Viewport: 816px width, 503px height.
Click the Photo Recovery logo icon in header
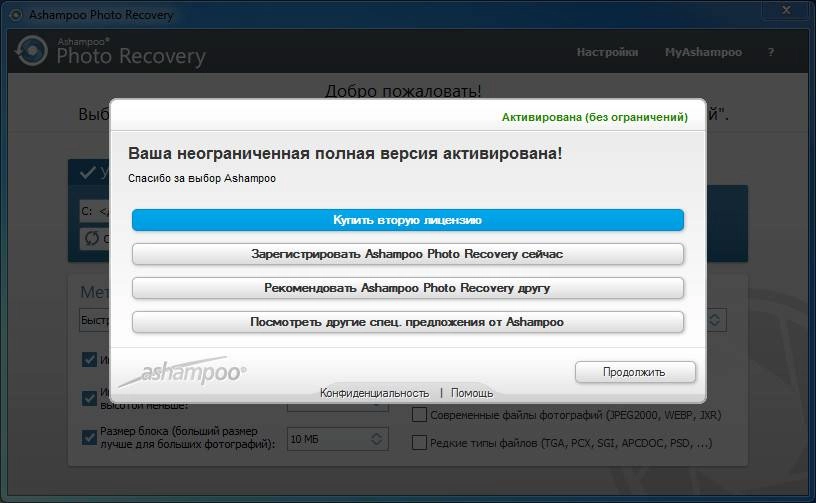[31, 51]
